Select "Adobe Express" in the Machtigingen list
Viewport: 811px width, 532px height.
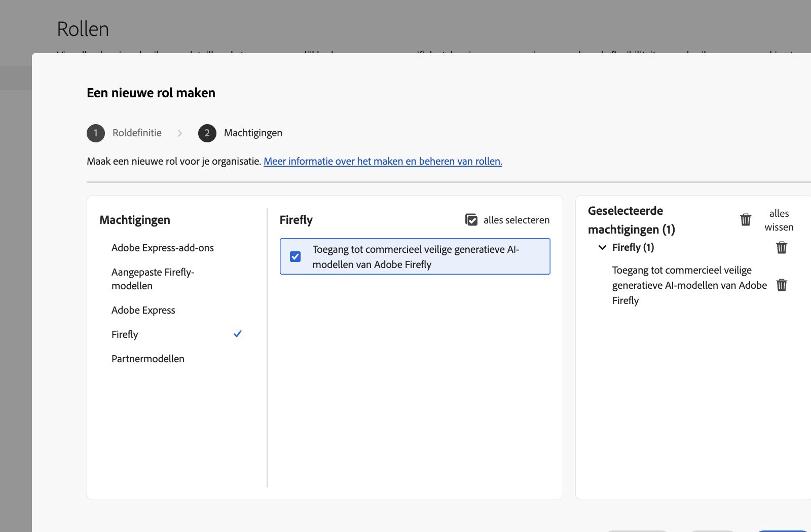tap(143, 310)
